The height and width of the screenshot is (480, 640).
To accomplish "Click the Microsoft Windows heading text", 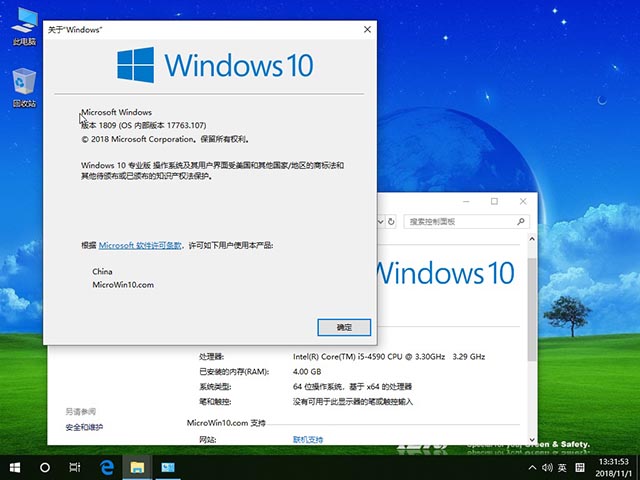I will tap(117, 112).
